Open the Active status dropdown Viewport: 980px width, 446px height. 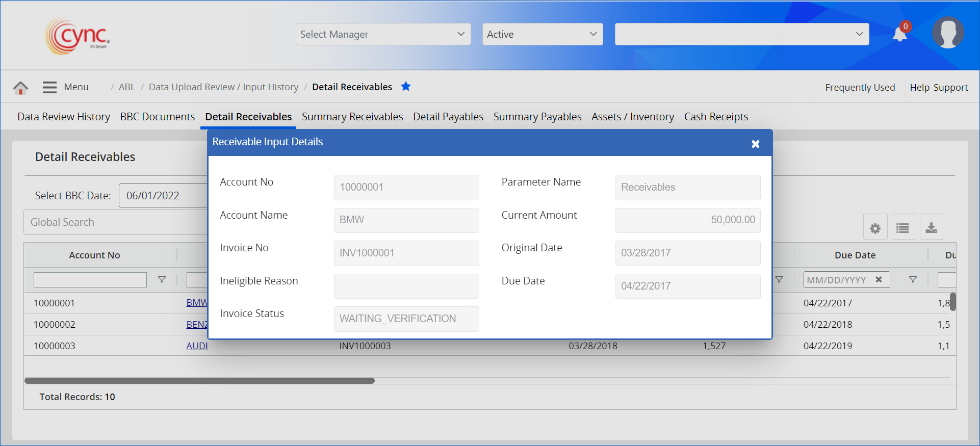pyautogui.click(x=542, y=34)
